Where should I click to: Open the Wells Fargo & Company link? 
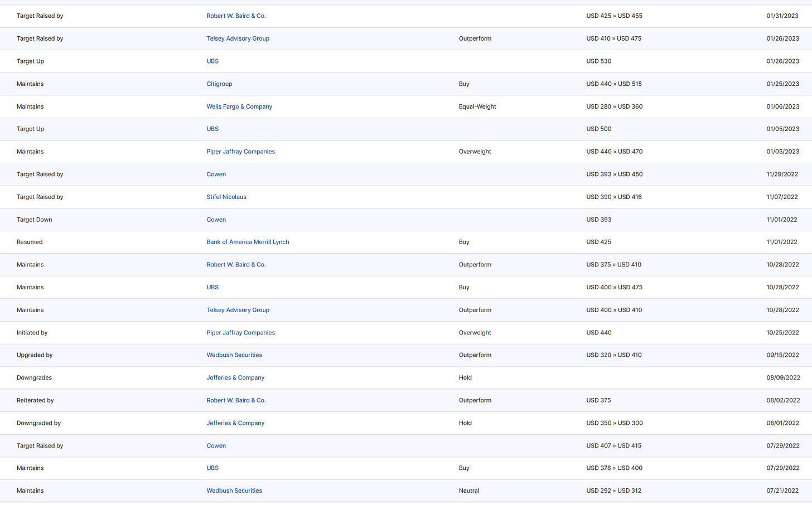(239, 106)
